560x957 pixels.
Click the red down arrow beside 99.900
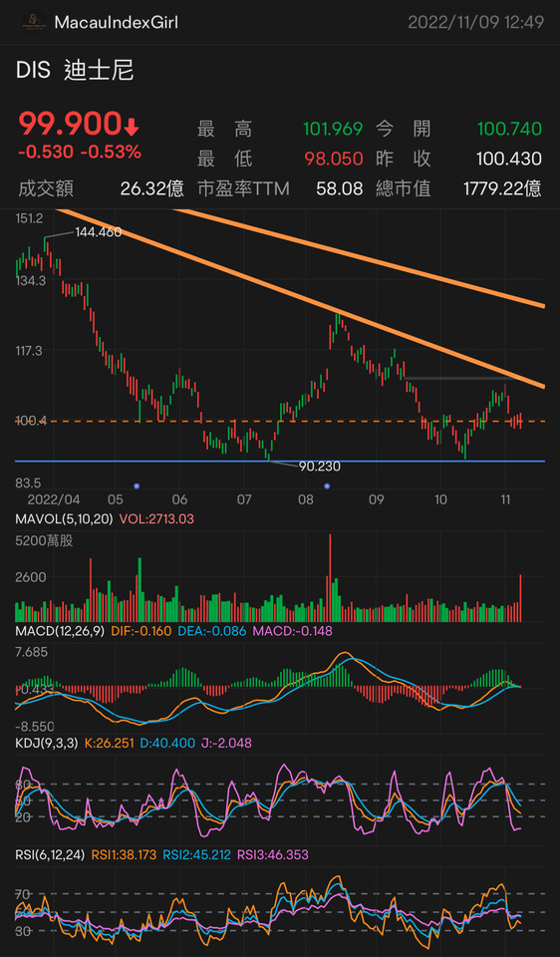pos(132,127)
